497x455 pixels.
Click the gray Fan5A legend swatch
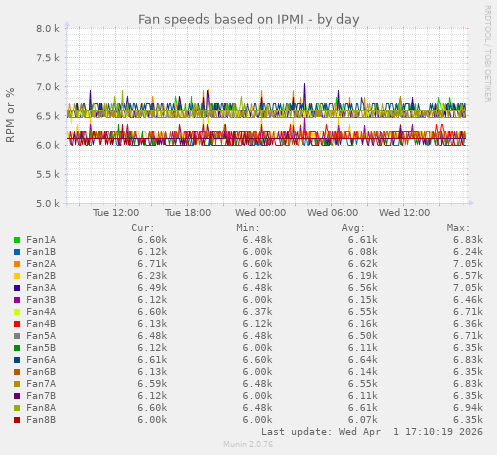[17, 336]
